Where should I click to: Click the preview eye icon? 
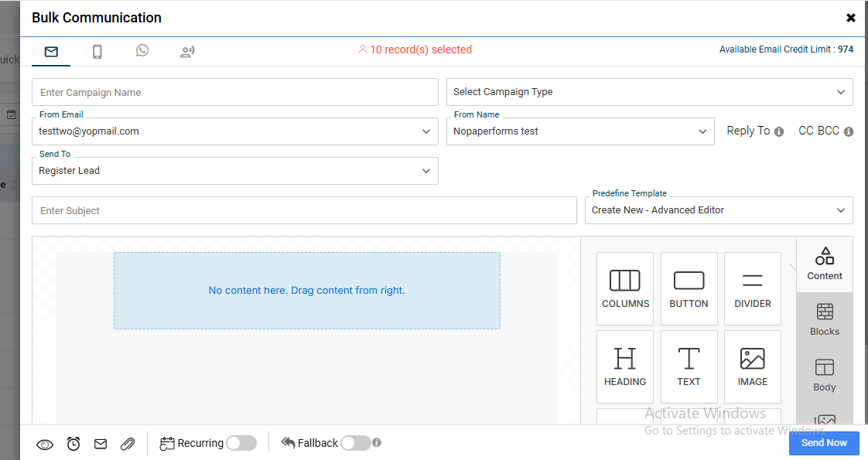pyautogui.click(x=45, y=444)
